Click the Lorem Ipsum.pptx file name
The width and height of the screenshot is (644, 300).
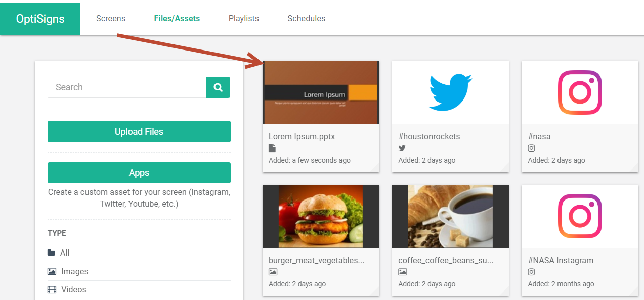[x=302, y=136]
